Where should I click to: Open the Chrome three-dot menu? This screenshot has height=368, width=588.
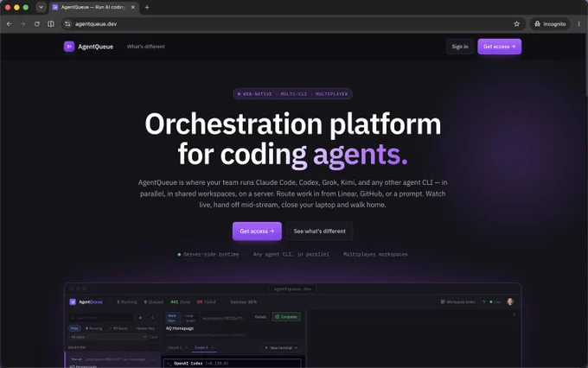click(x=579, y=24)
